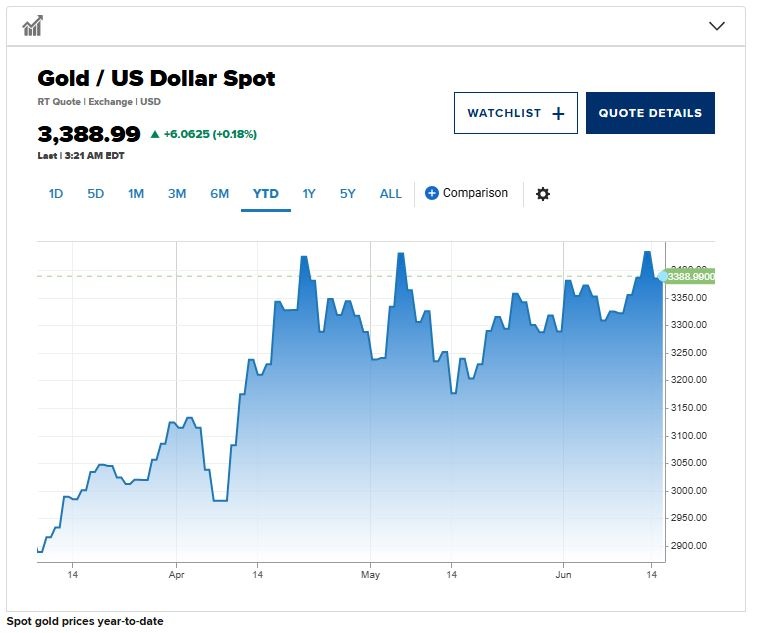The height and width of the screenshot is (633, 758).
Task: Click the green up-arrow price change indicator
Action: [x=155, y=134]
